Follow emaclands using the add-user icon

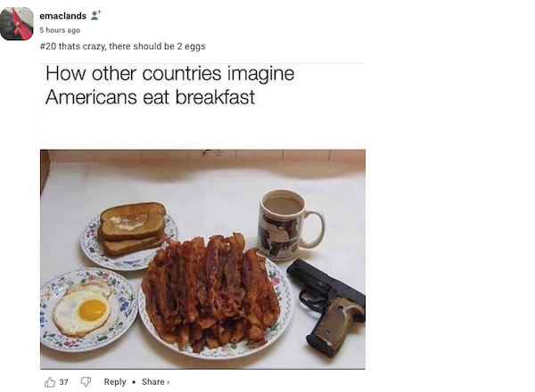[96, 15]
